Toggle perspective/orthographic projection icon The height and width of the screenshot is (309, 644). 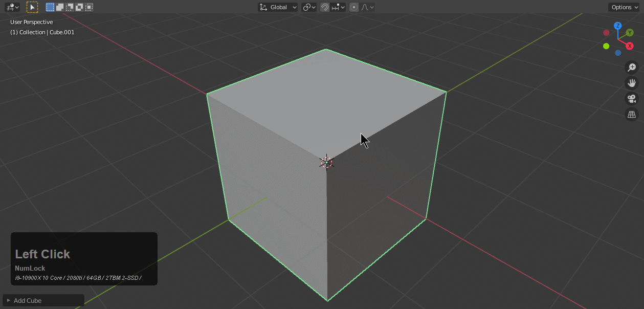(x=632, y=114)
